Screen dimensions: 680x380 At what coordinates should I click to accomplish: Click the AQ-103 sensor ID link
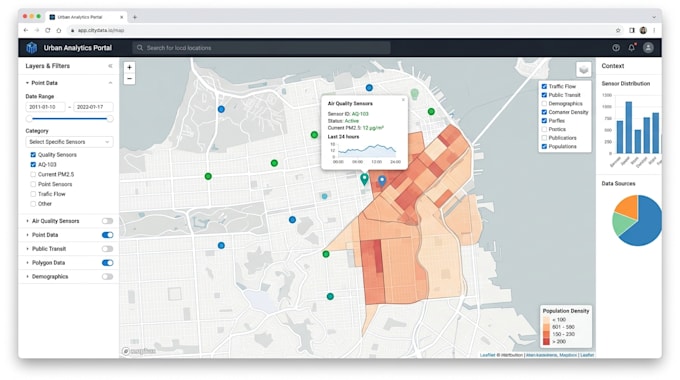(x=360, y=114)
